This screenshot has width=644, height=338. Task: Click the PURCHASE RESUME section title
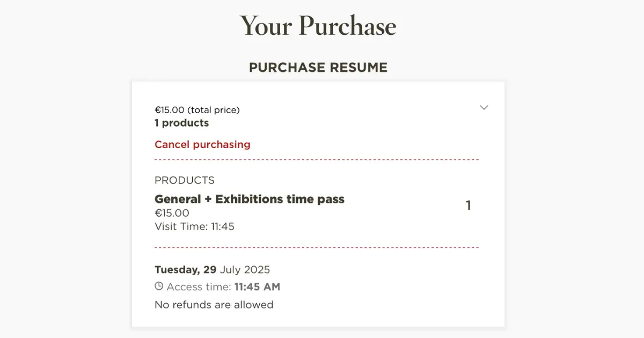point(318,68)
